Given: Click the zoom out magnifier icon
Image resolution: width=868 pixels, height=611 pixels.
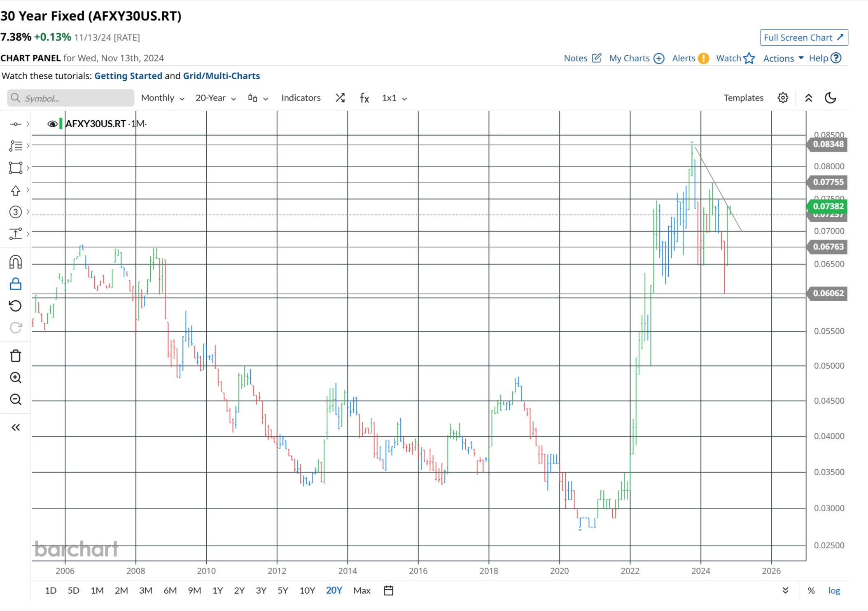Looking at the screenshot, I should point(16,399).
